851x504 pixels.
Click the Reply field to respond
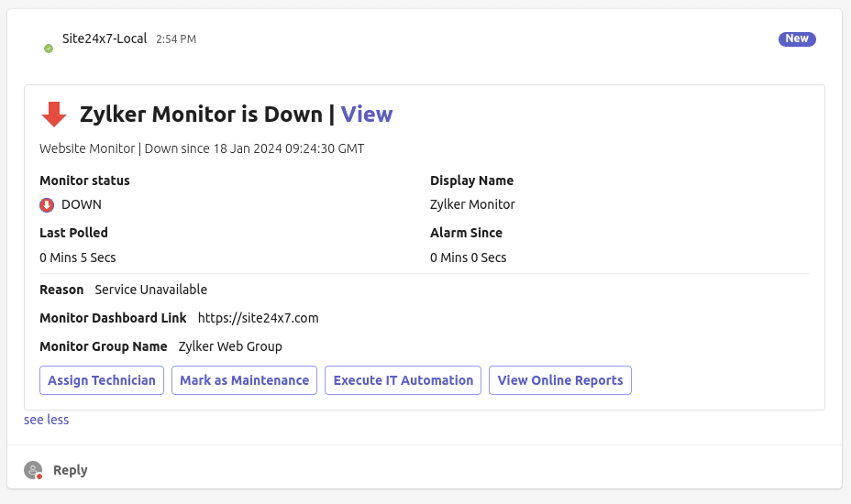tap(71, 470)
